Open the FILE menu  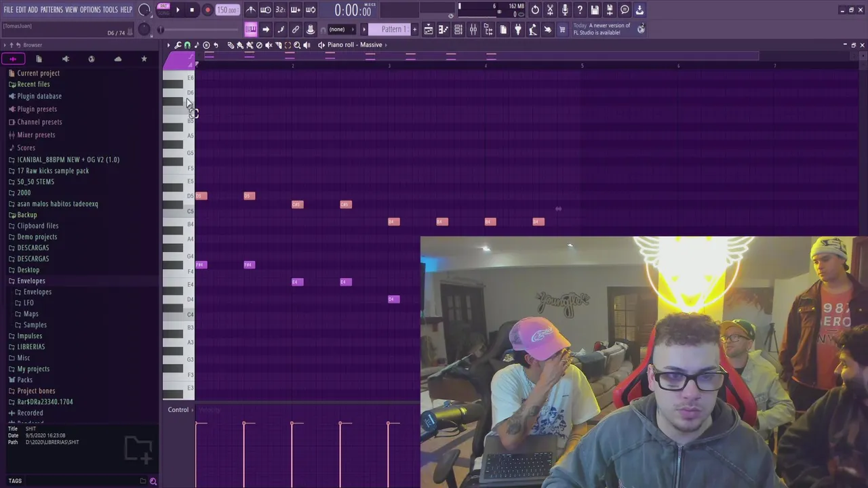point(8,9)
